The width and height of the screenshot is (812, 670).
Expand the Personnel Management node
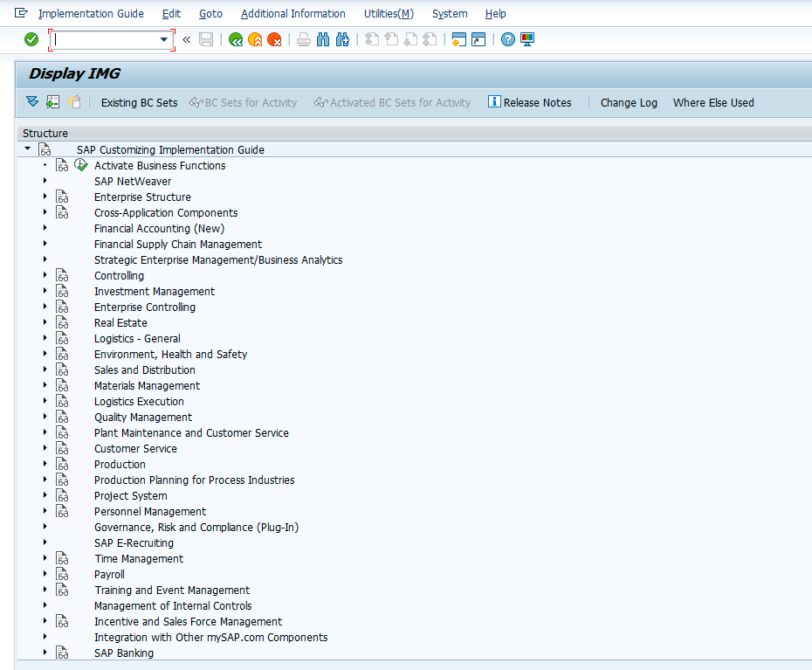click(x=45, y=511)
